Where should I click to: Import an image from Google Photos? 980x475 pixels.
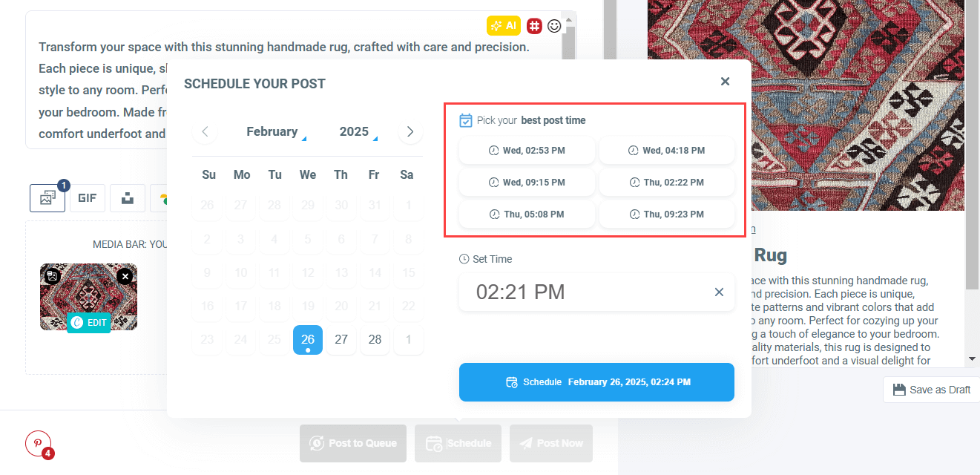165,197
